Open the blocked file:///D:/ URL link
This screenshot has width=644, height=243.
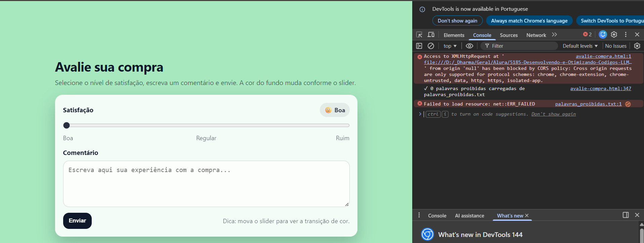click(x=528, y=62)
